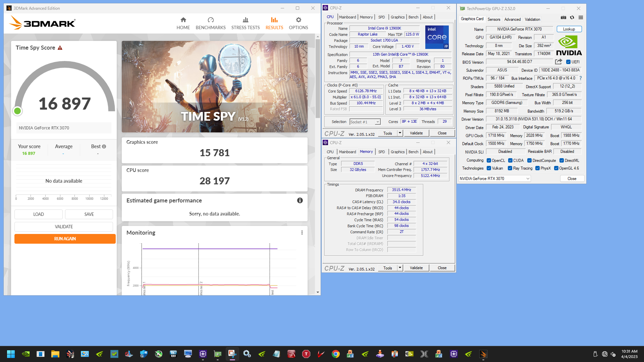Click the info icon next to Best
Screen dimensions: 644x362
104,146
